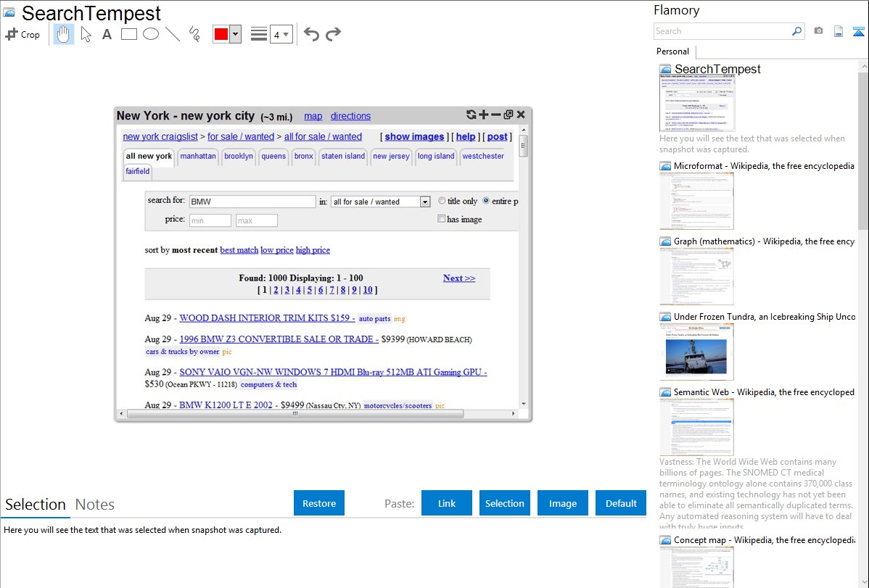The image size is (869, 588).
Task: Switch to the Selection tab
Action: click(36, 505)
